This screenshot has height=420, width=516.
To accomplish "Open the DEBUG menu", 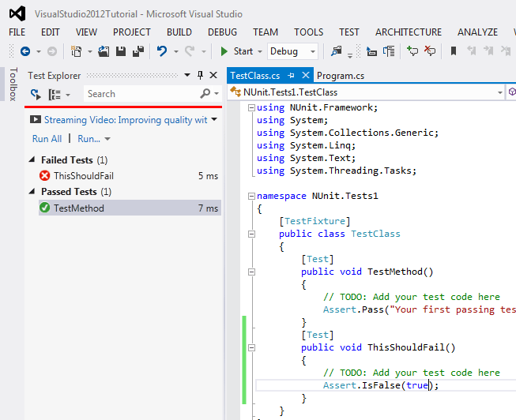I will click(223, 32).
